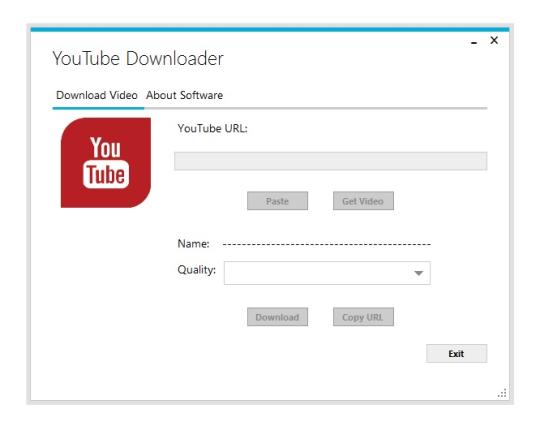Click the 'Quality:' label

pos(197,270)
